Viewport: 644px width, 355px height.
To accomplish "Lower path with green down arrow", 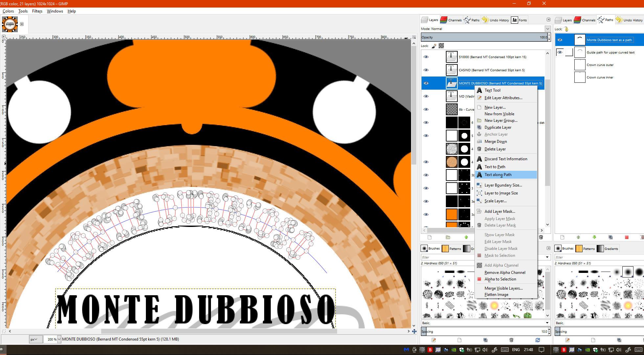I will (x=594, y=237).
